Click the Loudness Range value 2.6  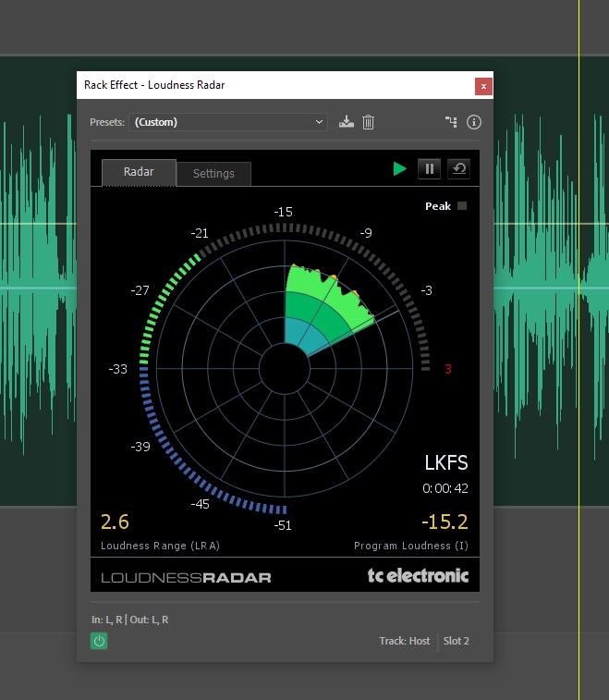point(115,522)
